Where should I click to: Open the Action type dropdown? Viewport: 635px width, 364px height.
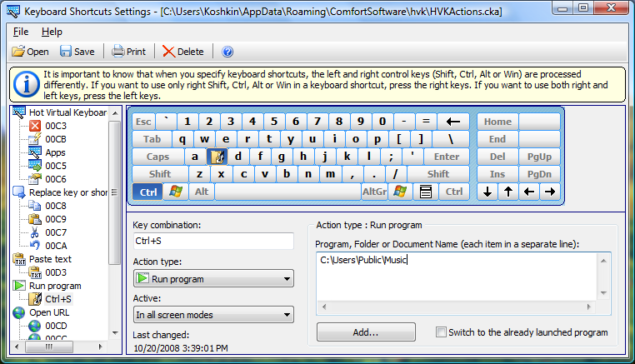coord(213,279)
